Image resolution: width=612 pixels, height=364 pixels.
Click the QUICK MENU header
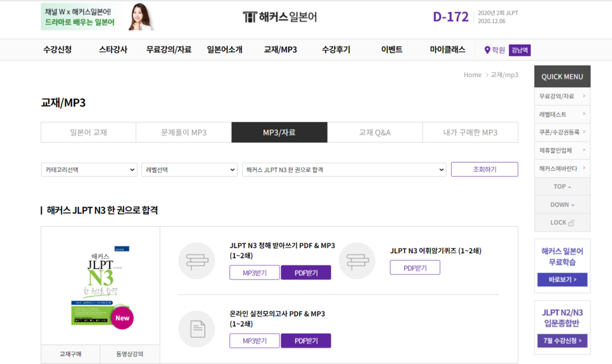[562, 77]
